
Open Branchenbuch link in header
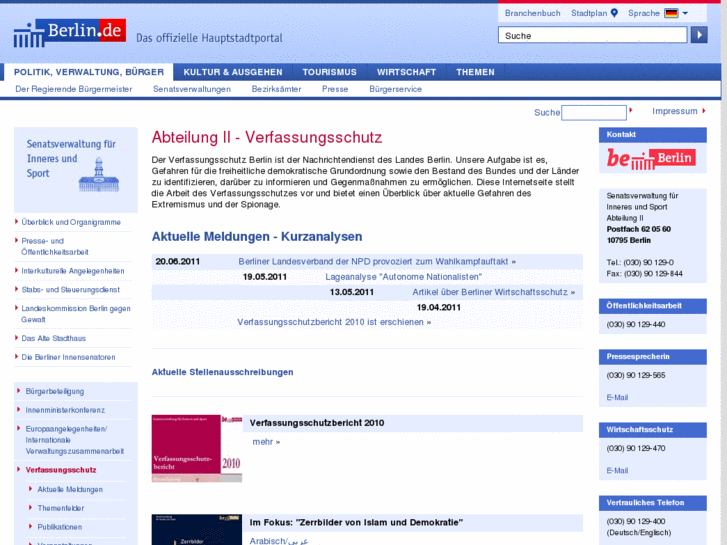point(532,13)
